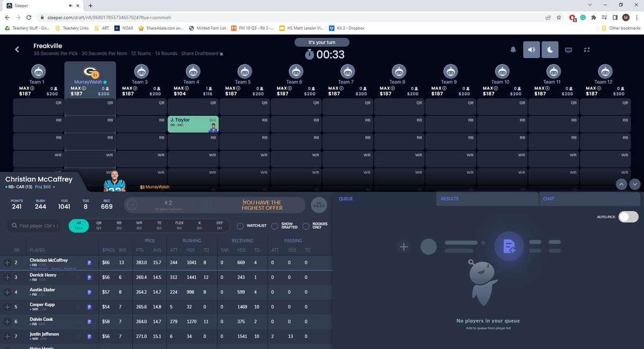Open Derrick Henry's player notes icon
The height and width of the screenshot is (349, 644).
(90, 278)
